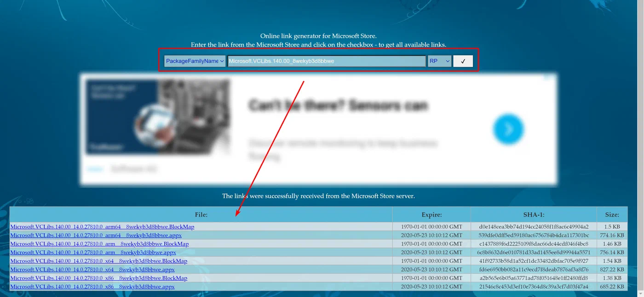Click the 'File:' column header
The width and height of the screenshot is (644, 297).
click(x=201, y=215)
